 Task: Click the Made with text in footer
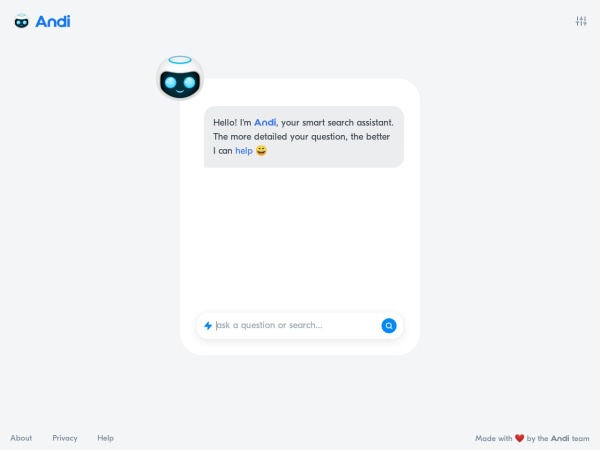pos(493,438)
